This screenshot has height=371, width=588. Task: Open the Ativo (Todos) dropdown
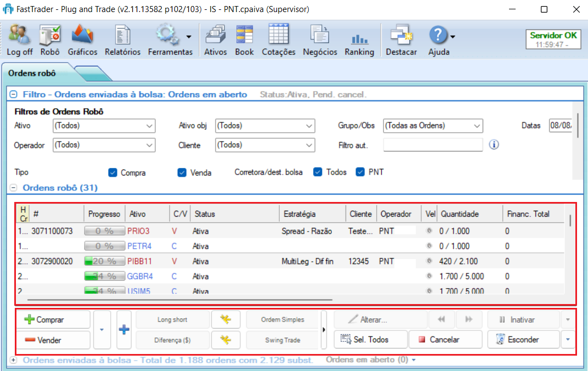pos(148,126)
